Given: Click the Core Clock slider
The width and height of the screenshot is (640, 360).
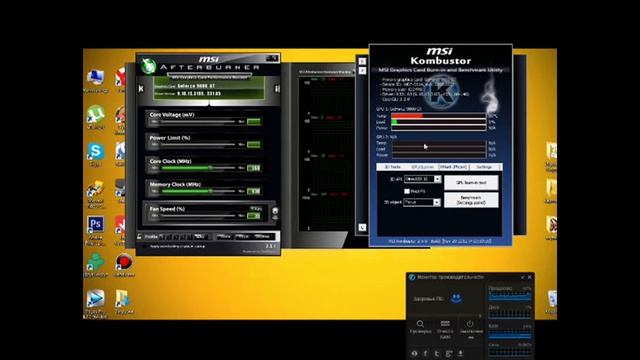Looking at the screenshot, I should 198,168.
